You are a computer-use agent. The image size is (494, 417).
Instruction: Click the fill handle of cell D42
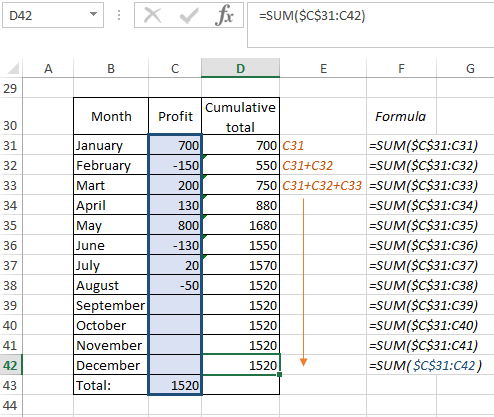point(279,374)
